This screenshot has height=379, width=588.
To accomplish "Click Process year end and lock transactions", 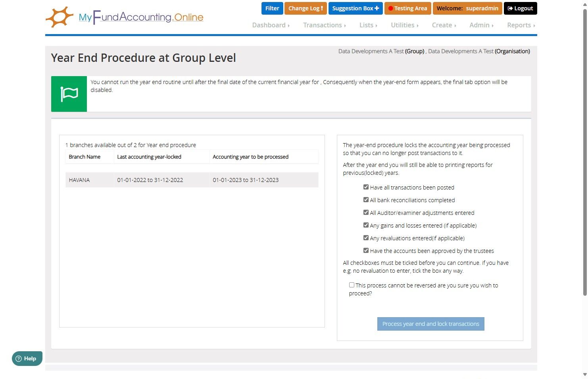I will pos(430,324).
